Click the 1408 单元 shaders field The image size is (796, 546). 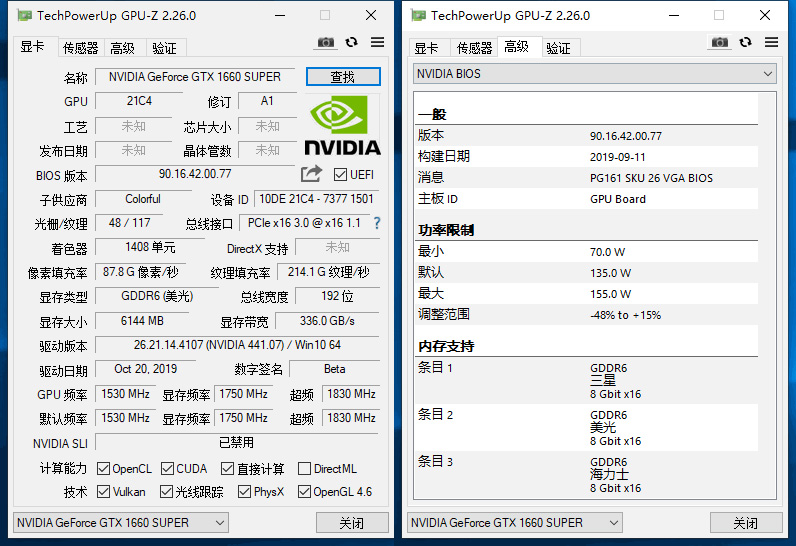150,247
